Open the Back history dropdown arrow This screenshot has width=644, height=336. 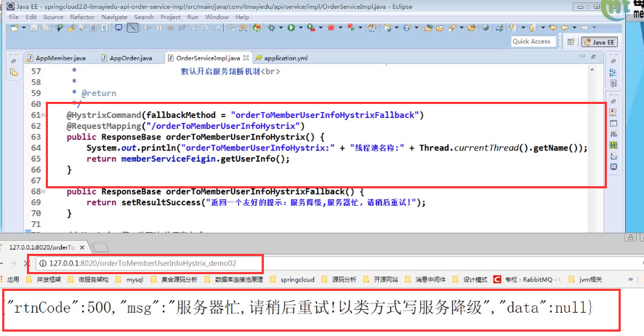click(x=574, y=28)
